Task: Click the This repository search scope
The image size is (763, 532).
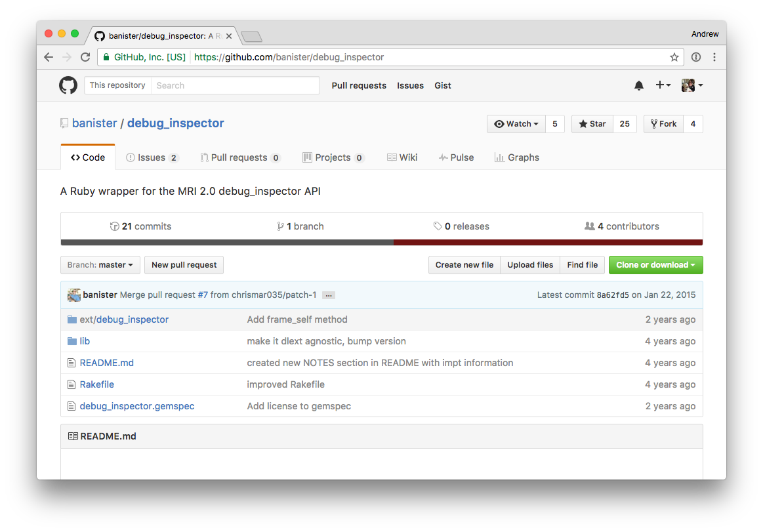Action: 117,85
